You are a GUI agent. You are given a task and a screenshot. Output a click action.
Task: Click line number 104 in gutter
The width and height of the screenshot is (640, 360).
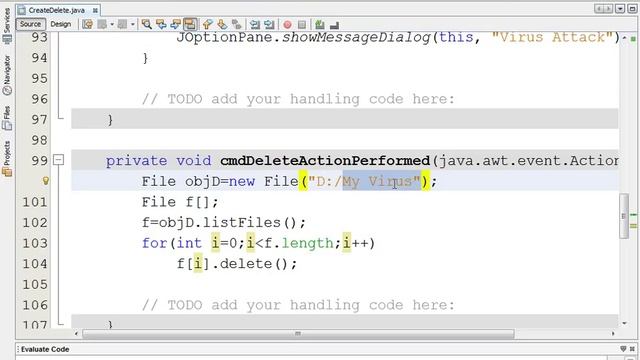(x=35, y=264)
